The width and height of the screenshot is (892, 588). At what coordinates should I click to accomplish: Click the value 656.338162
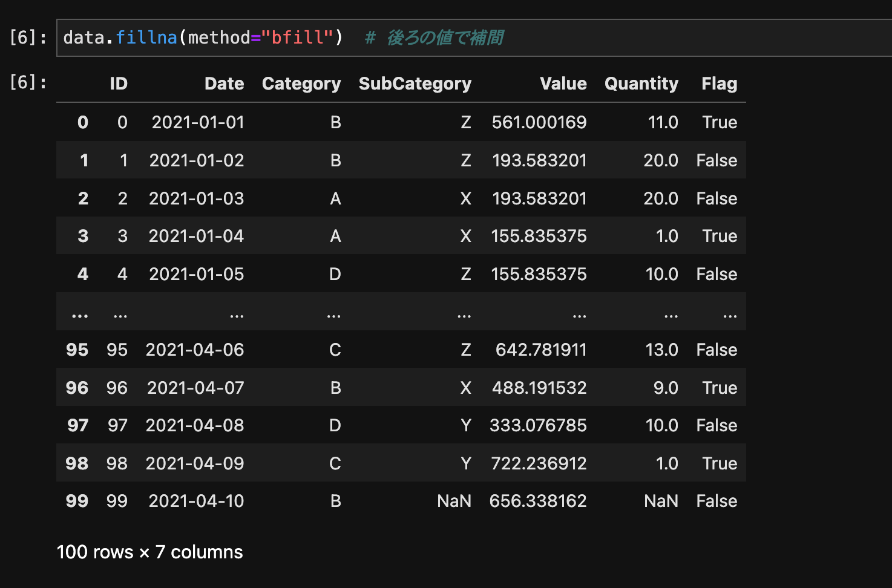[x=538, y=501]
